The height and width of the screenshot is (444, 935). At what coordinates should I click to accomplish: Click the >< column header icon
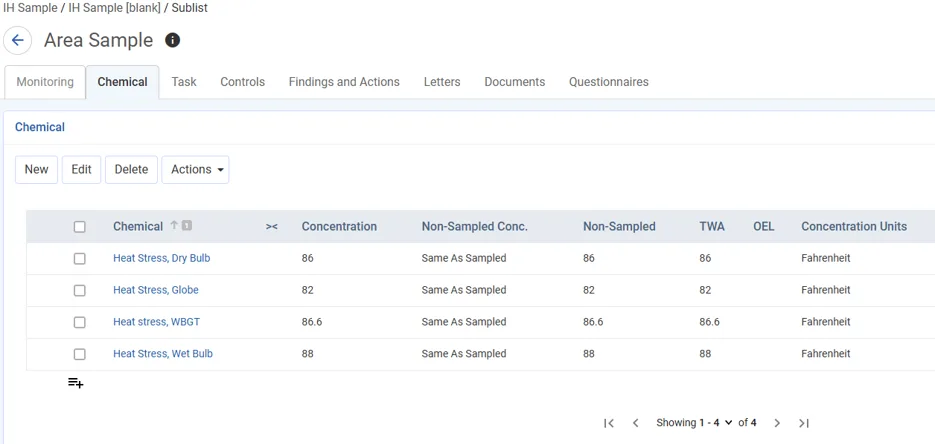tap(271, 227)
